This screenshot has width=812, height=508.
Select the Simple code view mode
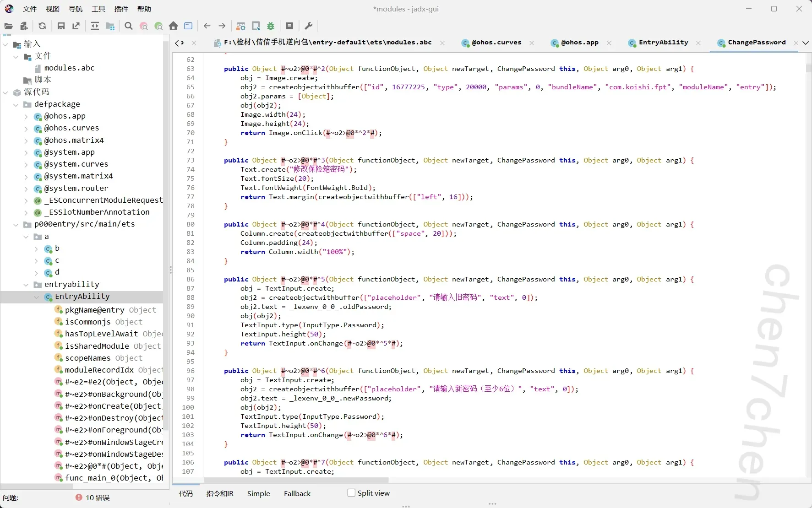tap(258, 493)
